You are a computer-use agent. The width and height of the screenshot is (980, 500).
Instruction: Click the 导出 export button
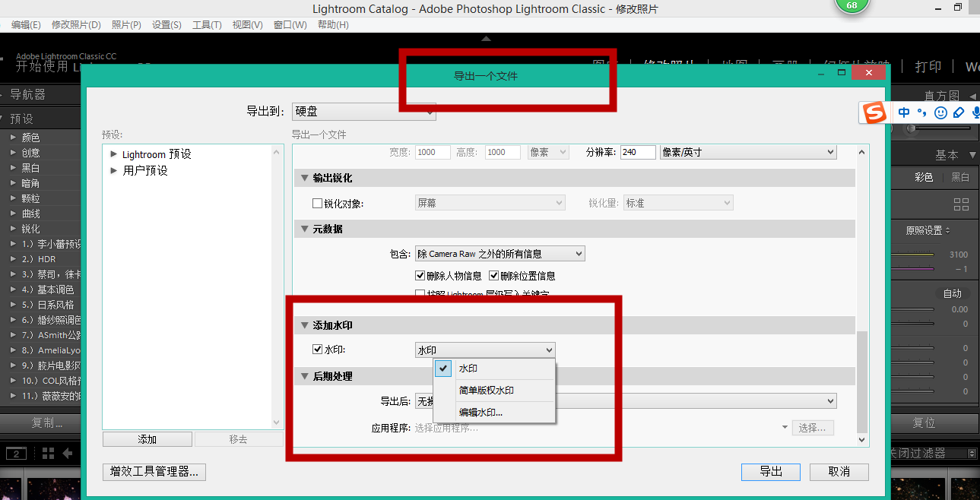(x=770, y=472)
